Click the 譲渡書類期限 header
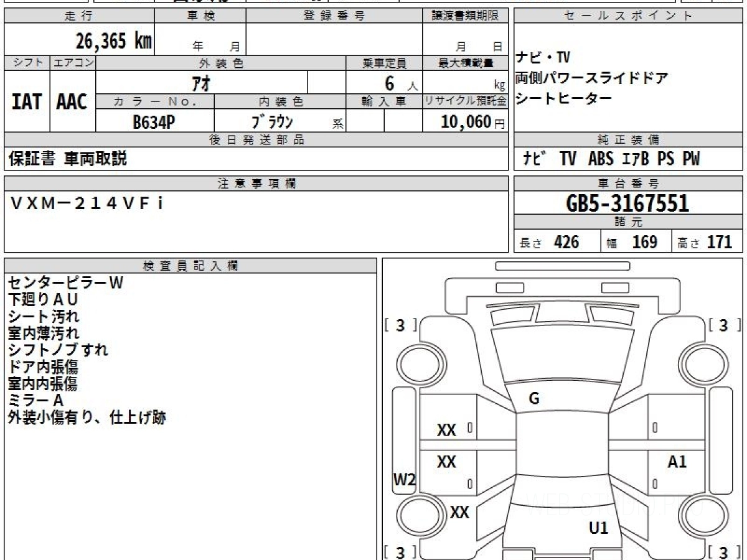The image size is (747, 560). tap(466, 16)
